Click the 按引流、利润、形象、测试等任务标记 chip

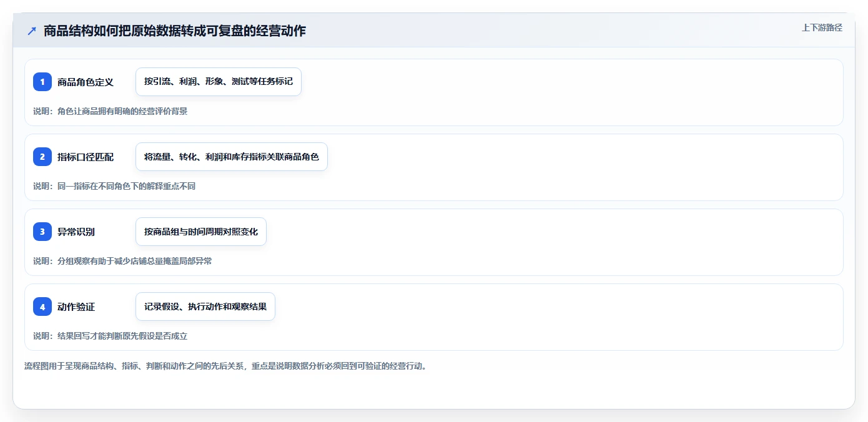tap(219, 82)
